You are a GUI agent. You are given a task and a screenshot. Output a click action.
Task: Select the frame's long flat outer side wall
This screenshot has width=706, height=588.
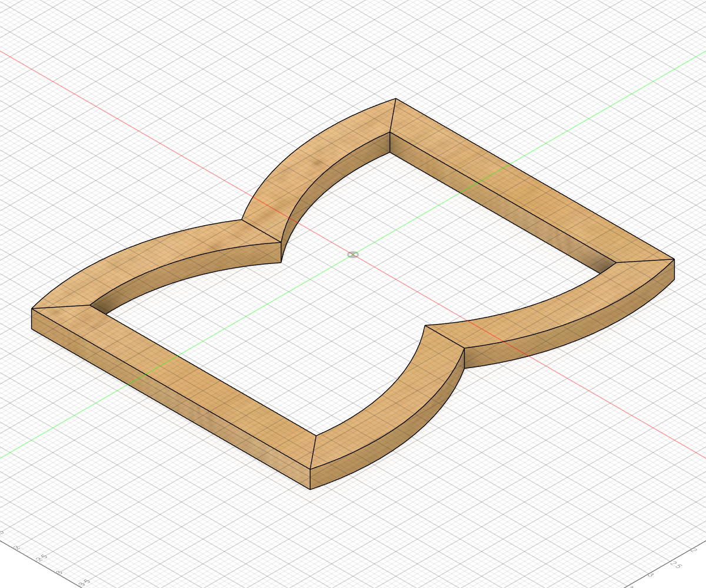(x=171, y=399)
